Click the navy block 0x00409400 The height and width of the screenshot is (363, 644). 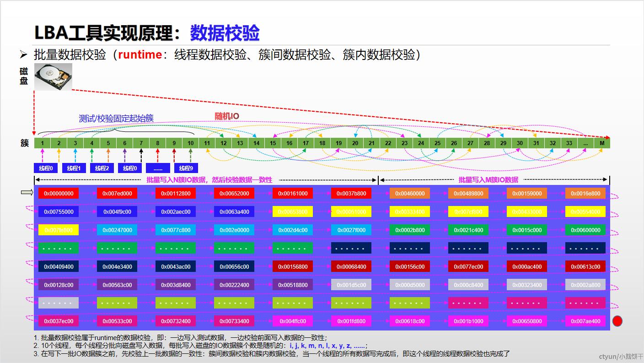pos(59,266)
